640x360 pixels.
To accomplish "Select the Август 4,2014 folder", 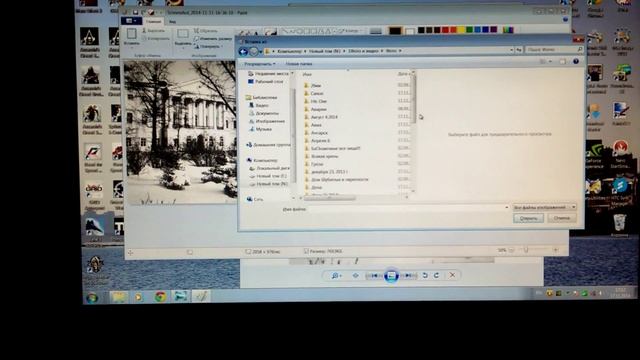I will [x=321, y=117].
